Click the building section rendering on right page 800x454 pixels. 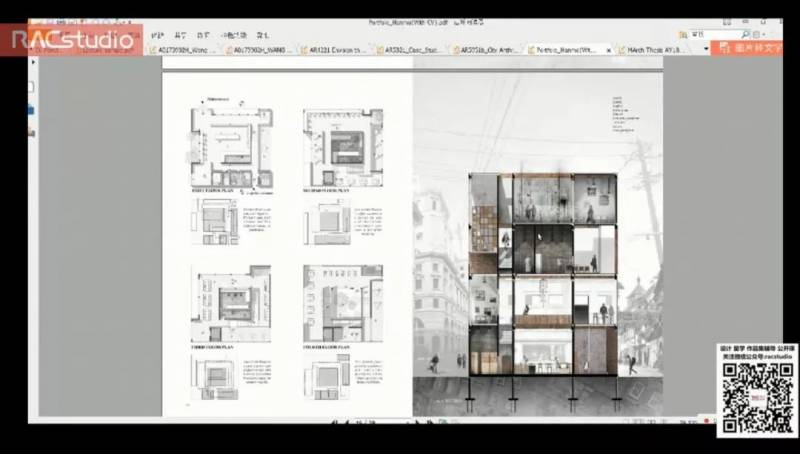[x=542, y=275]
